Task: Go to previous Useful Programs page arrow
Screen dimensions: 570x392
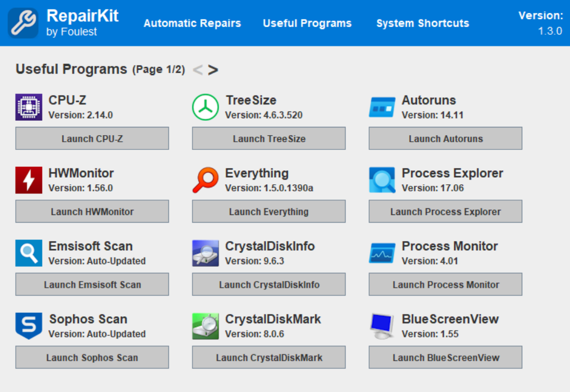Action: [198, 70]
